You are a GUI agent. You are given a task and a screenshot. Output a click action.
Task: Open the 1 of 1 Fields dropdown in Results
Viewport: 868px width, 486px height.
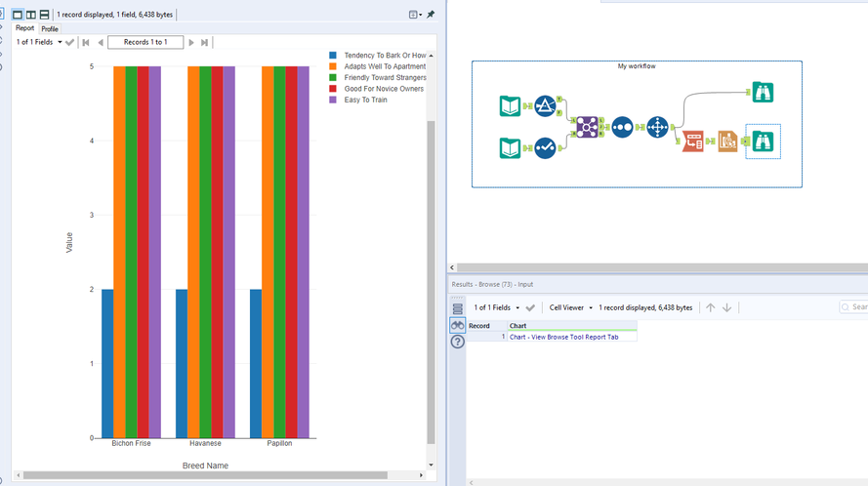pos(497,307)
